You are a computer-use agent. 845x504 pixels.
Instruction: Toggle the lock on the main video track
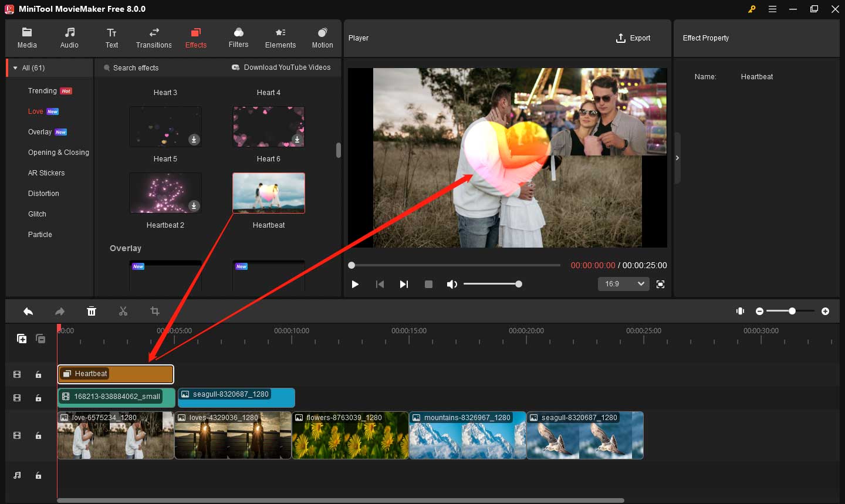pyautogui.click(x=38, y=435)
